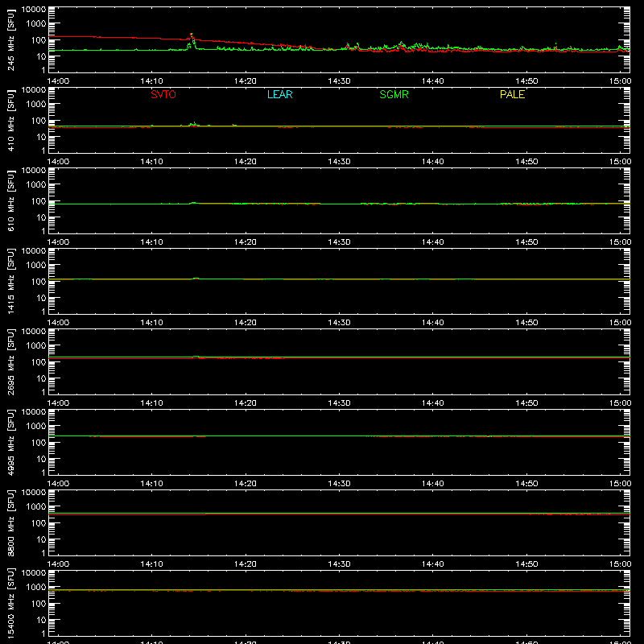
Task: Click the red SVTO legend label
Action: point(163,94)
